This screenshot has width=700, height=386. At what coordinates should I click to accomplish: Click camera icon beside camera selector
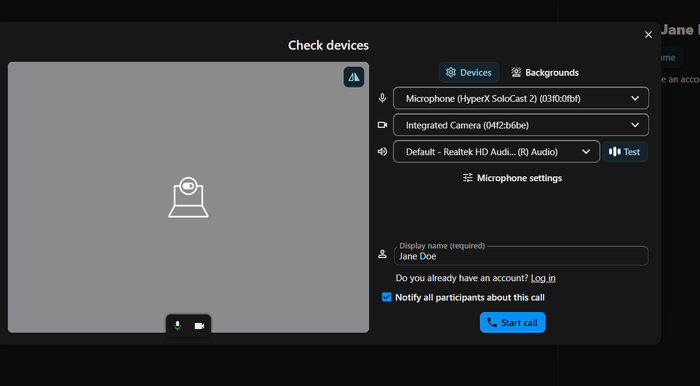382,125
